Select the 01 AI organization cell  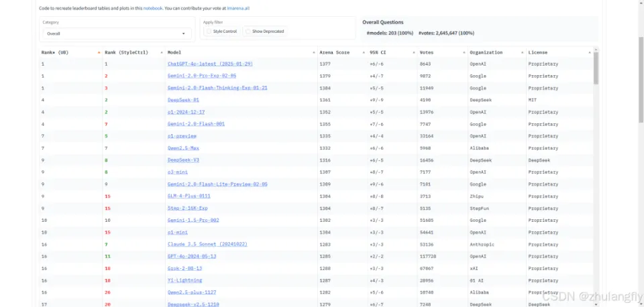point(476,280)
